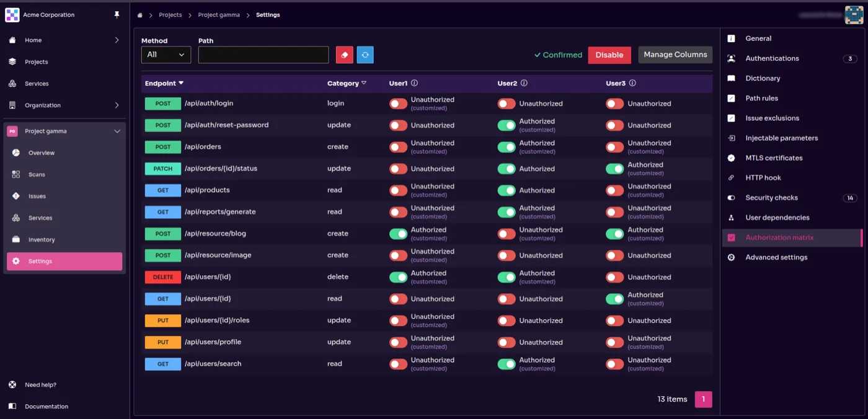Image resolution: width=868 pixels, height=419 pixels.
Task: Select the Injectable parameters settings icon
Action: point(732,138)
